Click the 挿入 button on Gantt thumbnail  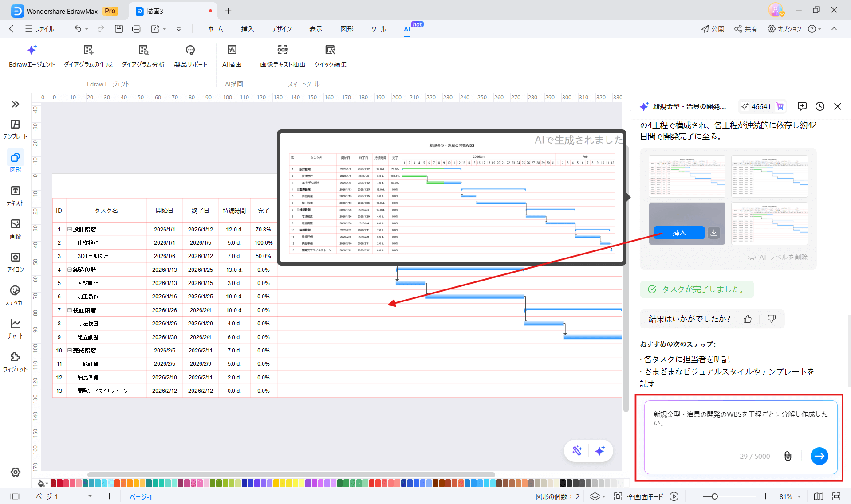coord(678,232)
